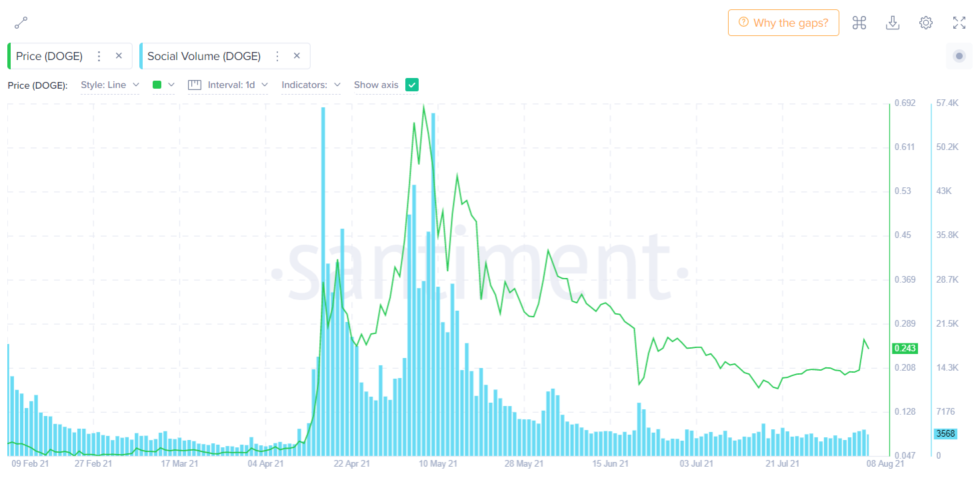Open chart settings gear icon

(926, 23)
